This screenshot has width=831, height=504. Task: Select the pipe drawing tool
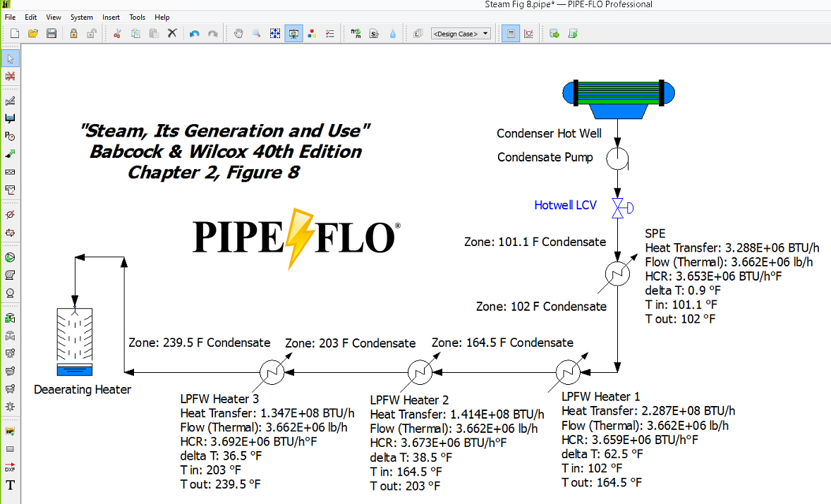pos(10,101)
